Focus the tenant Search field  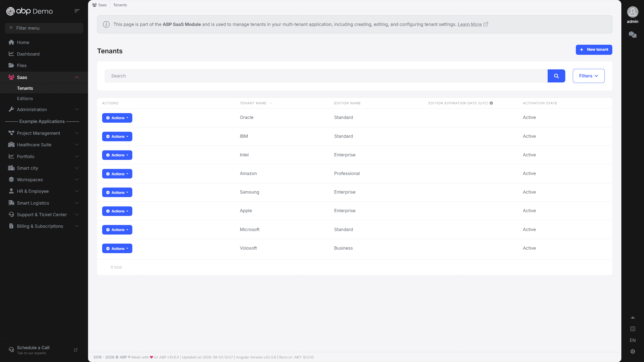(326, 76)
